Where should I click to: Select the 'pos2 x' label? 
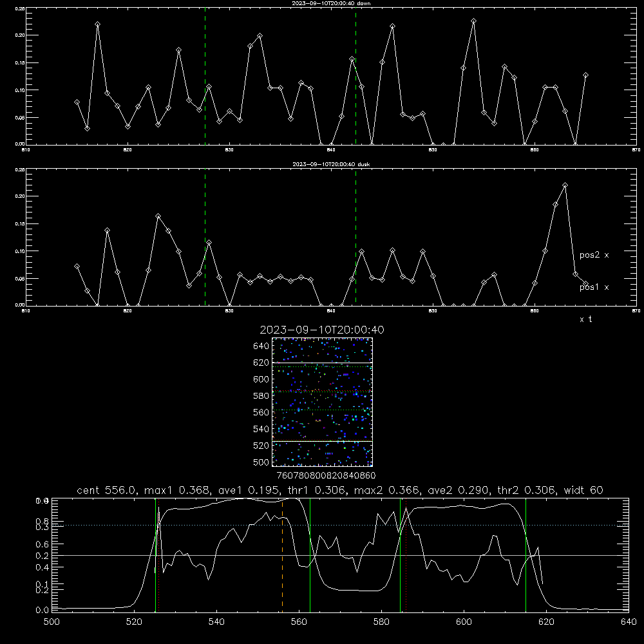tap(594, 255)
